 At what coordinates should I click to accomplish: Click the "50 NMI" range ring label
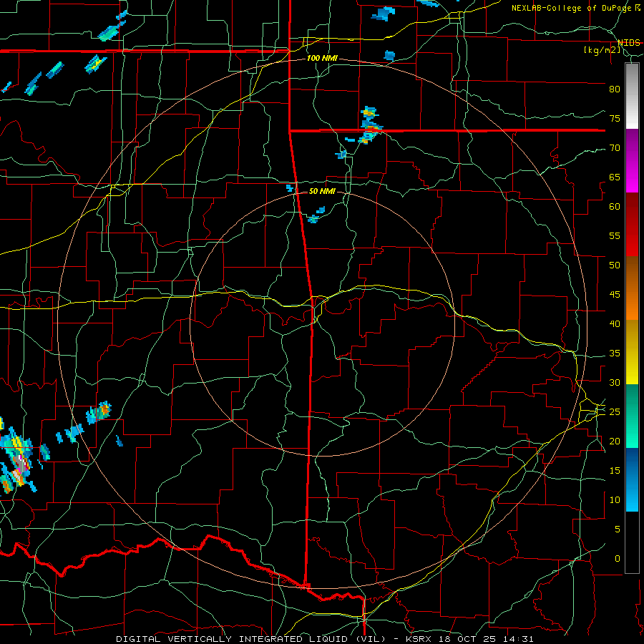coord(322,191)
